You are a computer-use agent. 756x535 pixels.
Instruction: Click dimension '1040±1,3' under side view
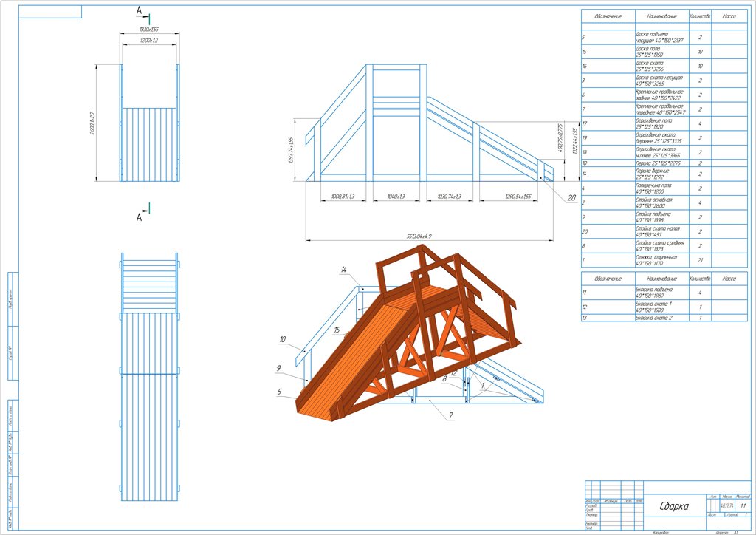pyautogui.click(x=396, y=197)
